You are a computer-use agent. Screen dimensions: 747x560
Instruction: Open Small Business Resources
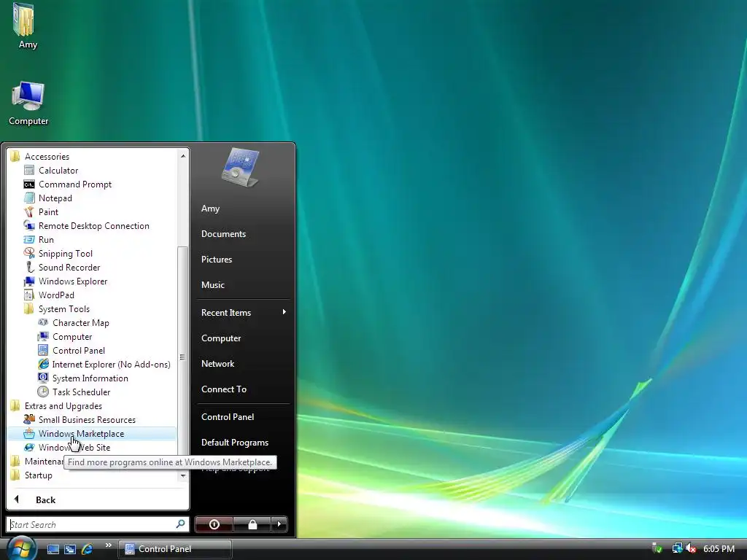click(87, 419)
